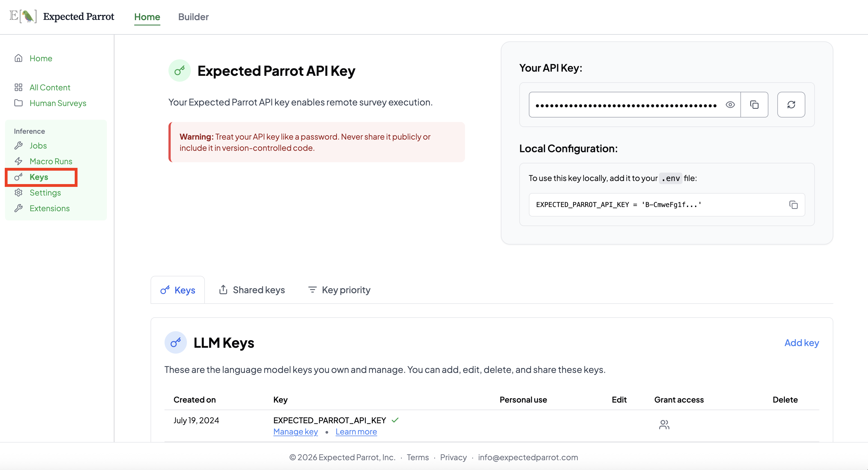
Task: Reveal the hidden API key
Action: click(730, 104)
